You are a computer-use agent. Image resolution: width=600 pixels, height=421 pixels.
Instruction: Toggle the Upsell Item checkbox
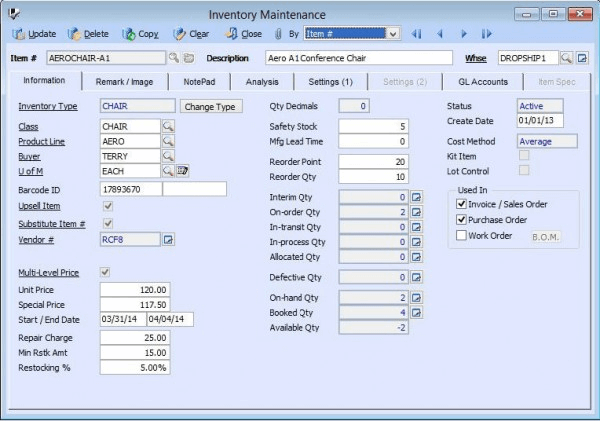coord(108,206)
